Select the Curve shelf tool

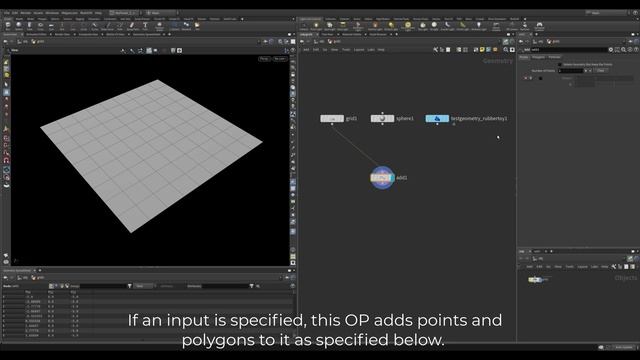[x=95, y=26]
